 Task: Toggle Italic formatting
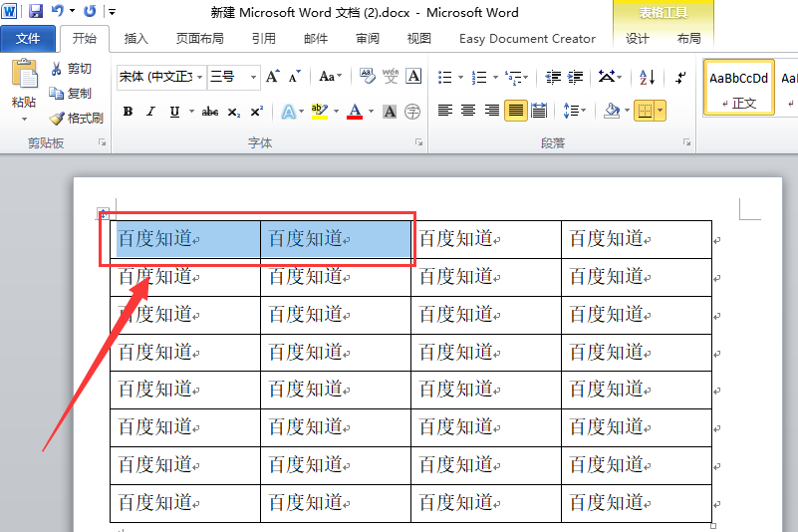150,112
